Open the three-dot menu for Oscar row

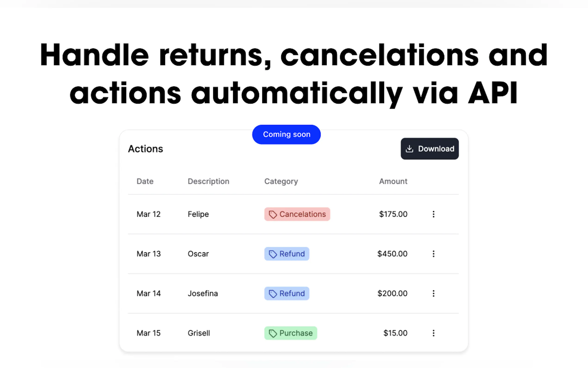pyautogui.click(x=433, y=254)
